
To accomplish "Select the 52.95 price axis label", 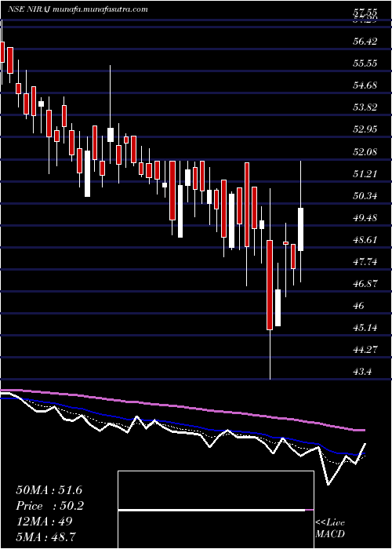I will click(365, 129).
